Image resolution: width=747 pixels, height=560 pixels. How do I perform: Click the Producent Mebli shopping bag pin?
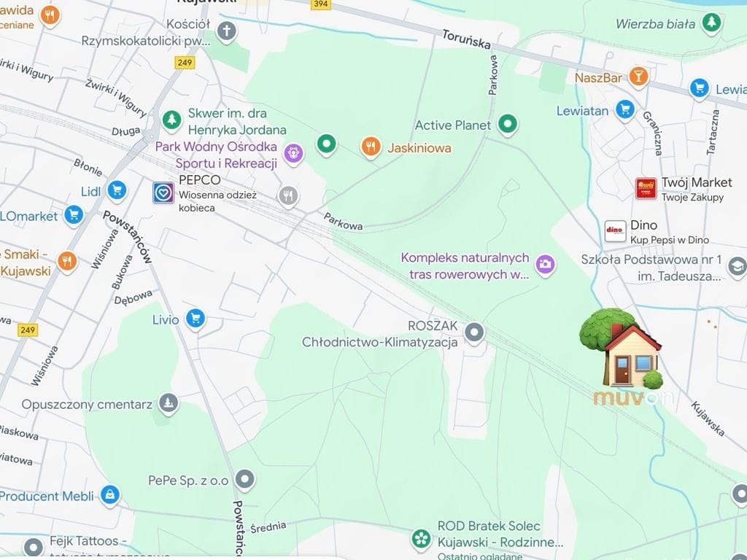click(110, 495)
